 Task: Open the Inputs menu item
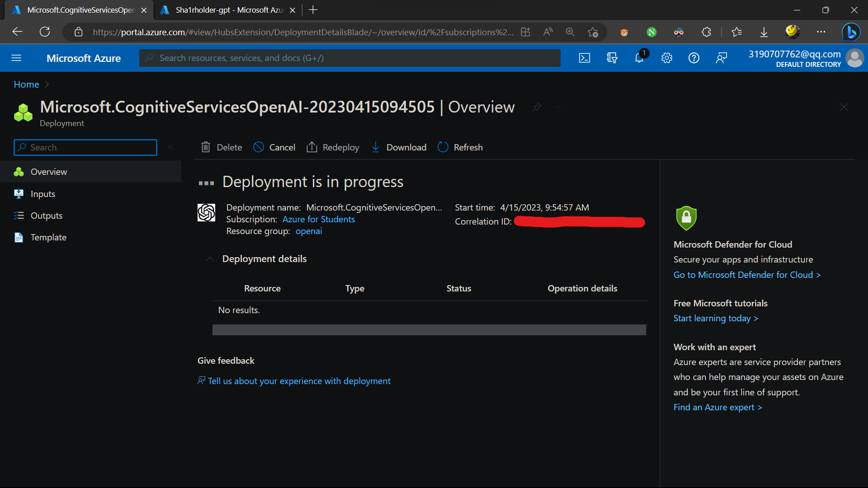pyautogui.click(x=42, y=194)
